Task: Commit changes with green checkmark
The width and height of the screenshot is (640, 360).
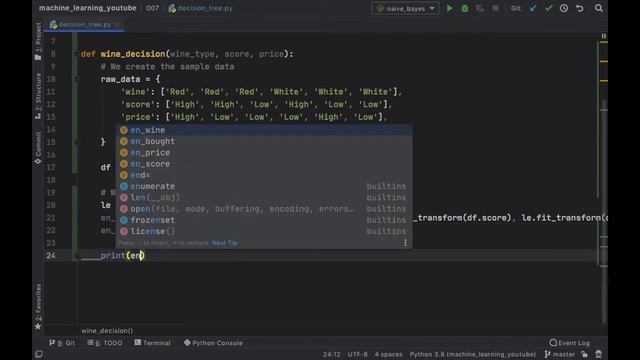Action: [x=548, y=8]
